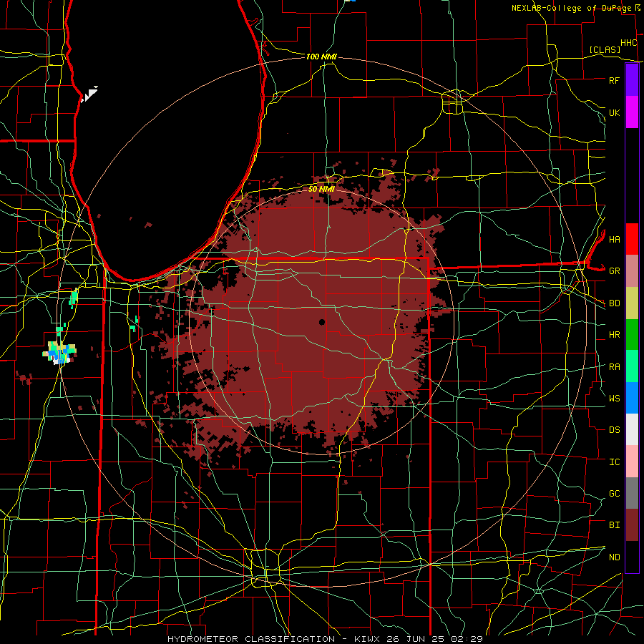
Task: Click the 'ND' legend label
Action: [614, 557]
